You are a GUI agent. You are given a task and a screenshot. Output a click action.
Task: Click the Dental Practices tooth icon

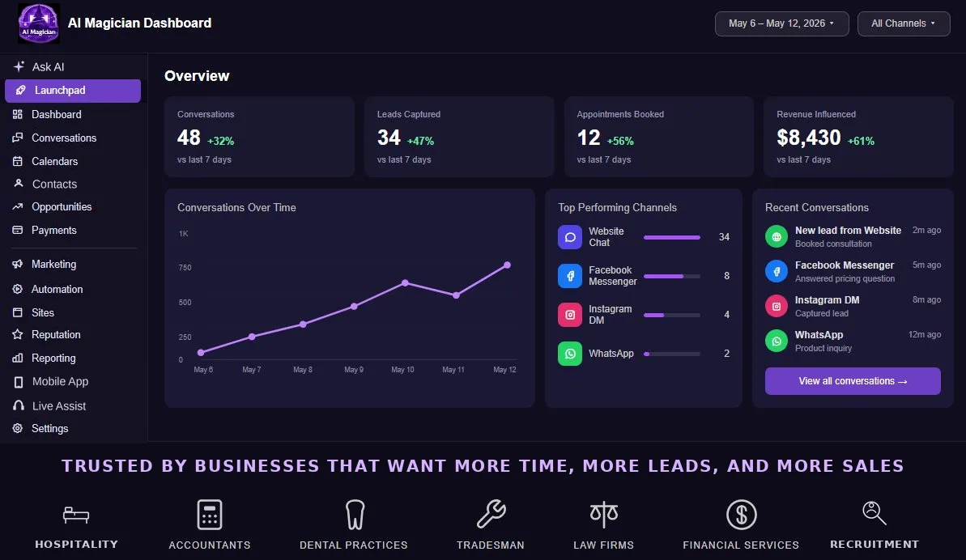[x=355, y=515]
